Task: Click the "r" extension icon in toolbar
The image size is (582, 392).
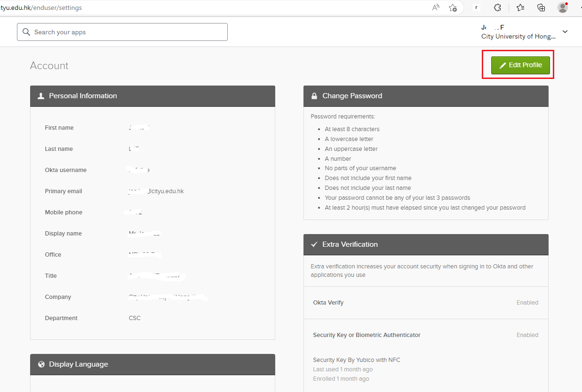Action: tap(476, 8)
